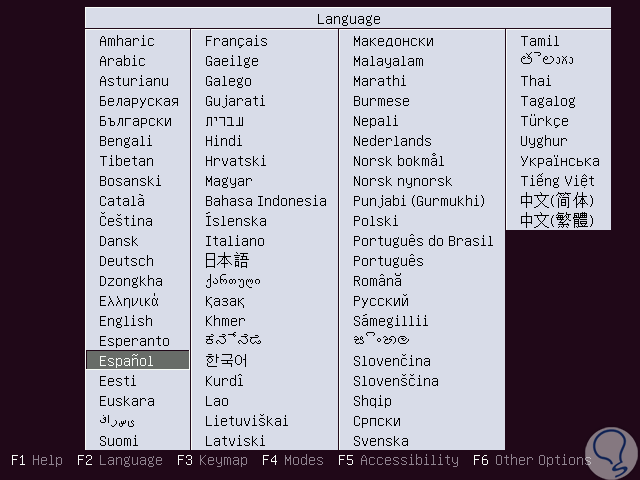Select Türkçe as the language
This screenshot has width=640, height=480.
(x=544, y=121)
